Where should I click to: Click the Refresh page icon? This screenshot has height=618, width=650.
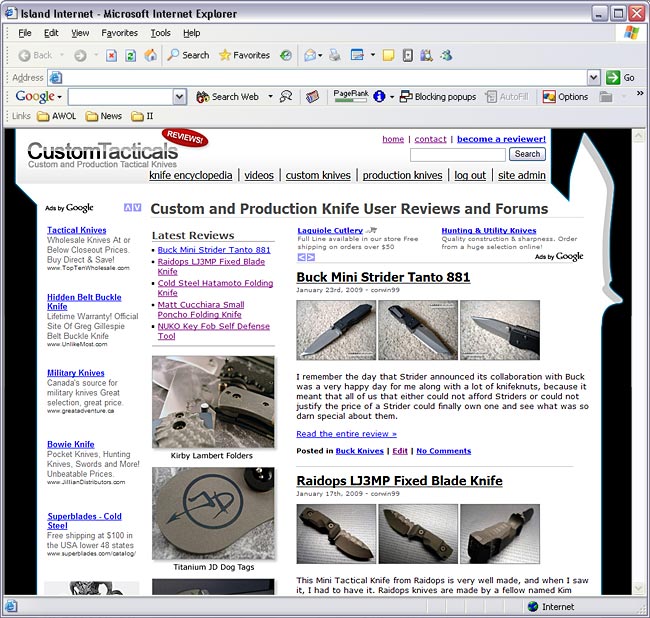[131, 55]
